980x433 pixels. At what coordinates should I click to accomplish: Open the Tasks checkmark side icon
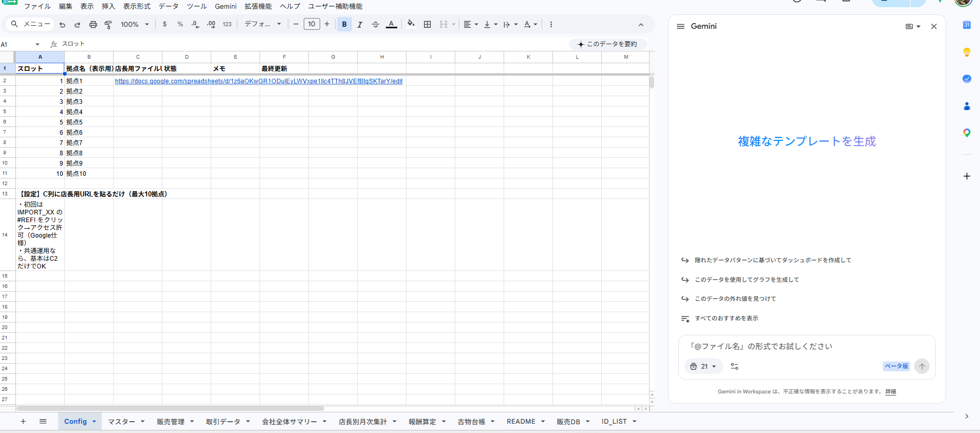(x=967, y=79)
